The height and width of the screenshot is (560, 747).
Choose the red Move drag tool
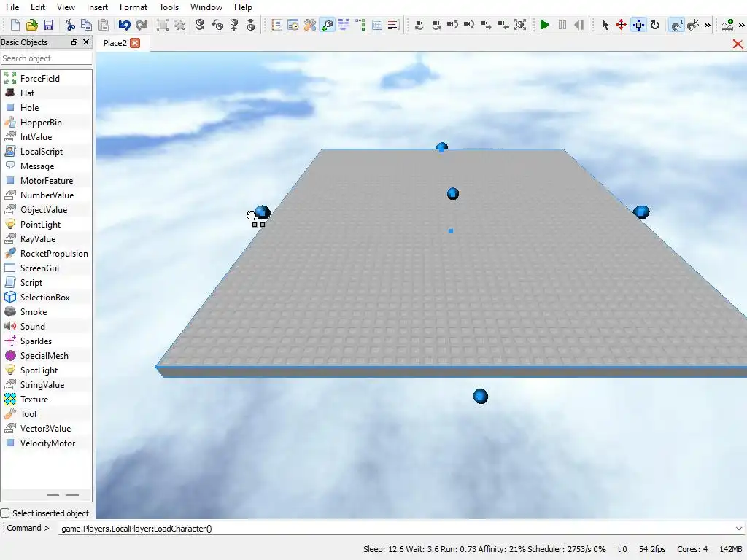point(622,25)
